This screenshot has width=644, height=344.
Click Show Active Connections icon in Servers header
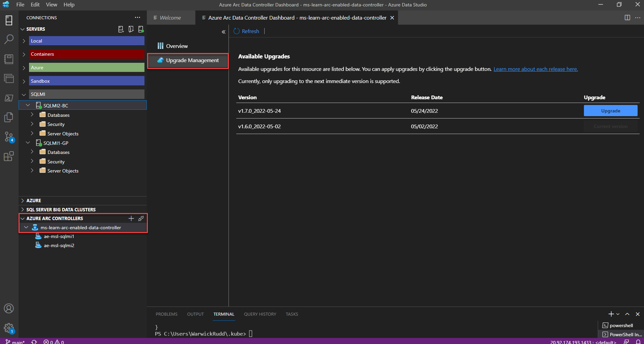tap(141, 29)
